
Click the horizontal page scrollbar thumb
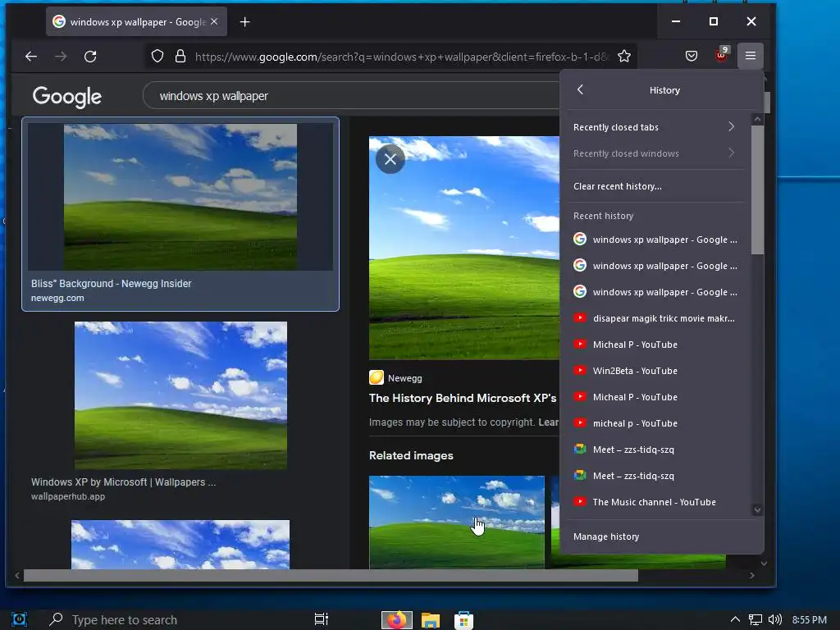(331, 575)
